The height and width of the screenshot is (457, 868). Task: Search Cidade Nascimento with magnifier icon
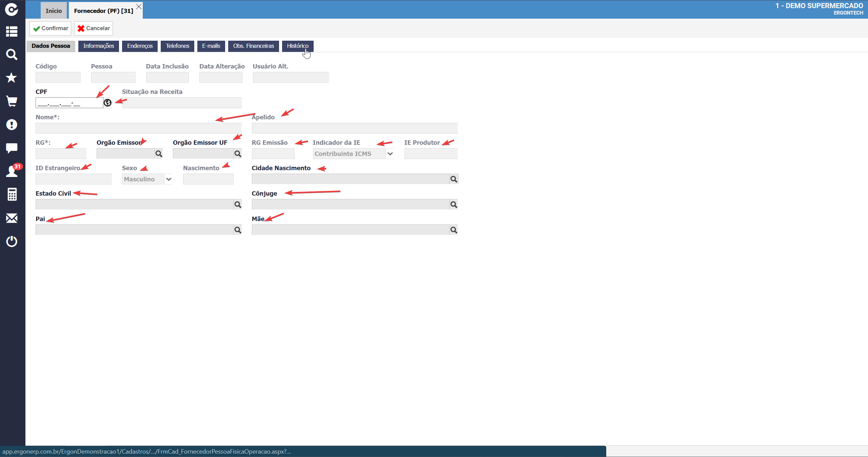(454, 179)
